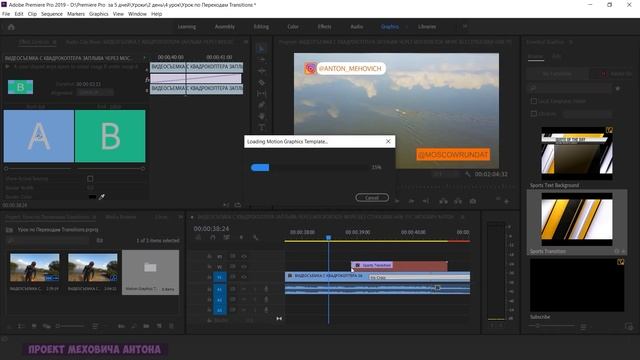Viewport: 640px width, 360px height.
Task: Select the Razor tool
Action: (x=262, y=82)
